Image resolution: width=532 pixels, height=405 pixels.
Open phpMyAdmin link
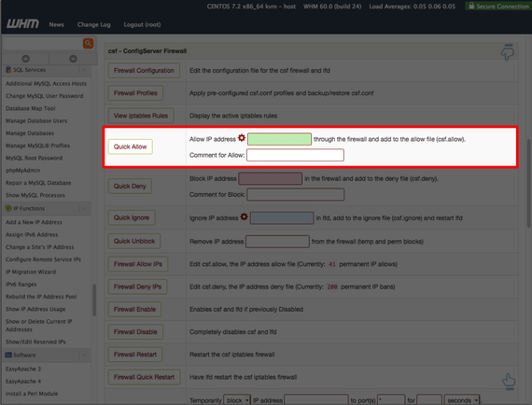[x=22, y=170]
